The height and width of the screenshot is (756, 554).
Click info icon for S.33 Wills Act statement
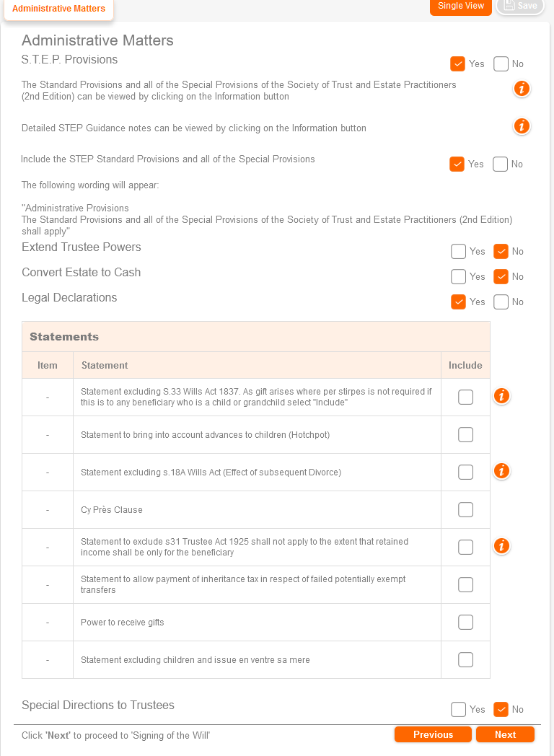(x=501, y=396)
